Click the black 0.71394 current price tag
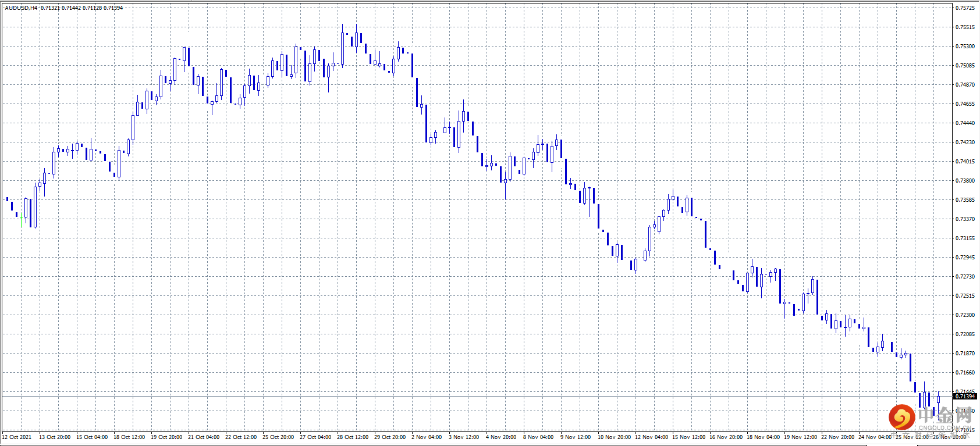 (965, 396)
